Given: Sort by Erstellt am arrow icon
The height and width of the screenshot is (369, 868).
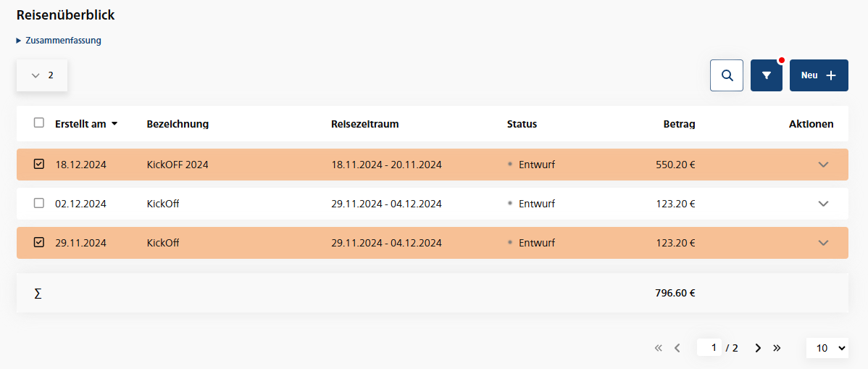Looking at the screenshot, I should (114, 124).
